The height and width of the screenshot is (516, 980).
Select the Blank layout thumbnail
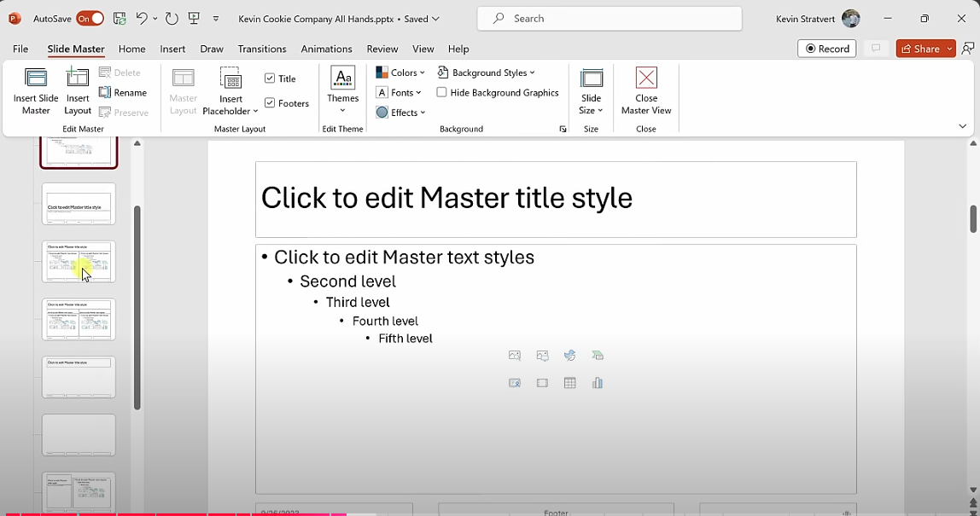click(79, 435)
